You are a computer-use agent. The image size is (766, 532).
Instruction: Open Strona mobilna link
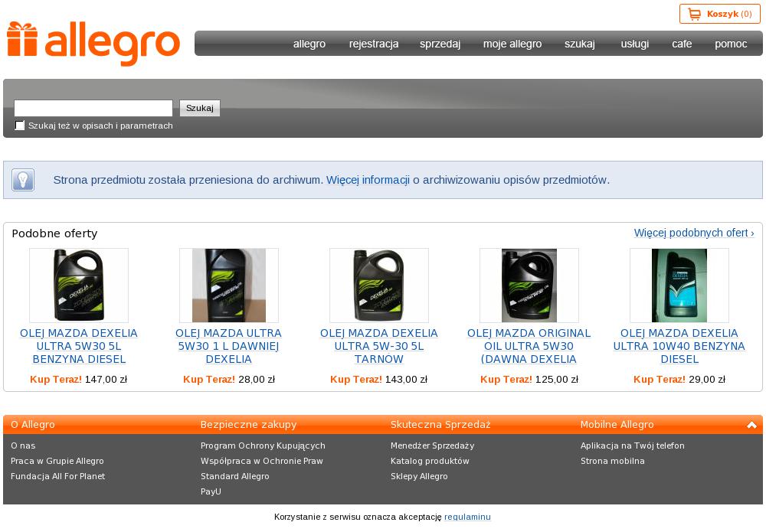613,461
